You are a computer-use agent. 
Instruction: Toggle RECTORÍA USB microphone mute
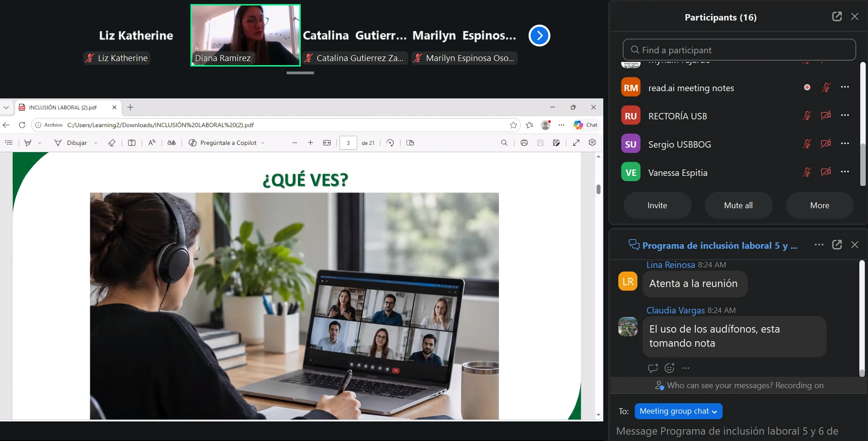(x=807, y=116)
